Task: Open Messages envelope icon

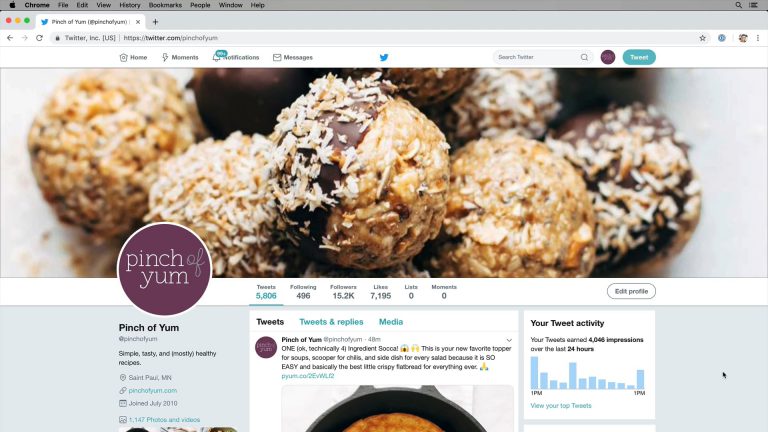Action: 277,57
